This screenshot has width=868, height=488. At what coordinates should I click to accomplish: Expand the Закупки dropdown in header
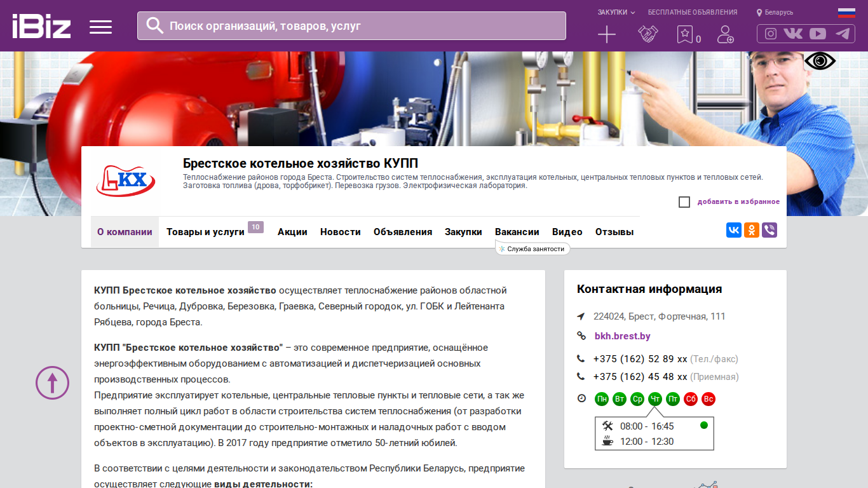tap(616, 12)
